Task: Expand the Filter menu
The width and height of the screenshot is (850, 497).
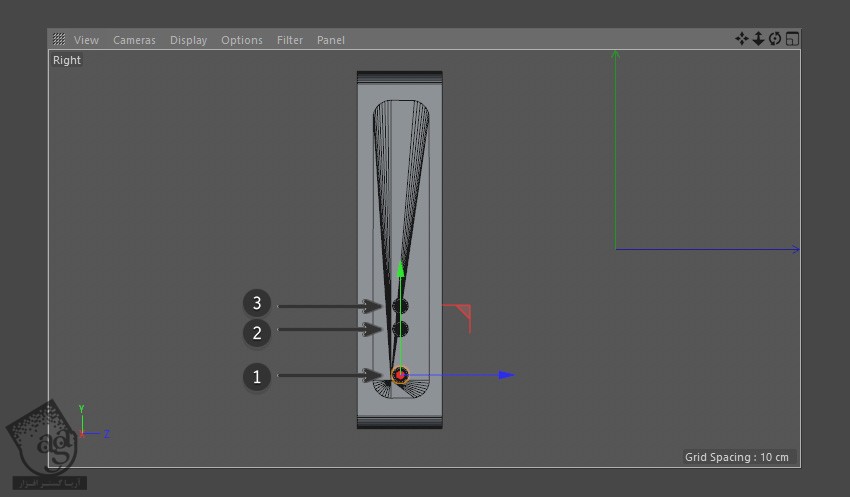Action: tap(290, 40)
